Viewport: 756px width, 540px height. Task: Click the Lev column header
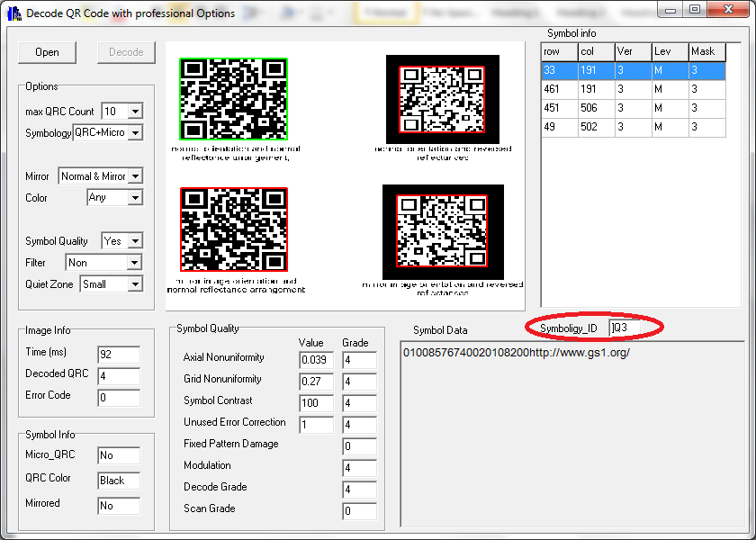point(670,51)
